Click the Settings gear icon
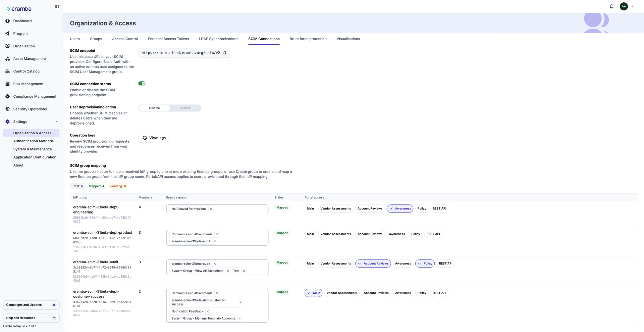 [x=7, y=122]
